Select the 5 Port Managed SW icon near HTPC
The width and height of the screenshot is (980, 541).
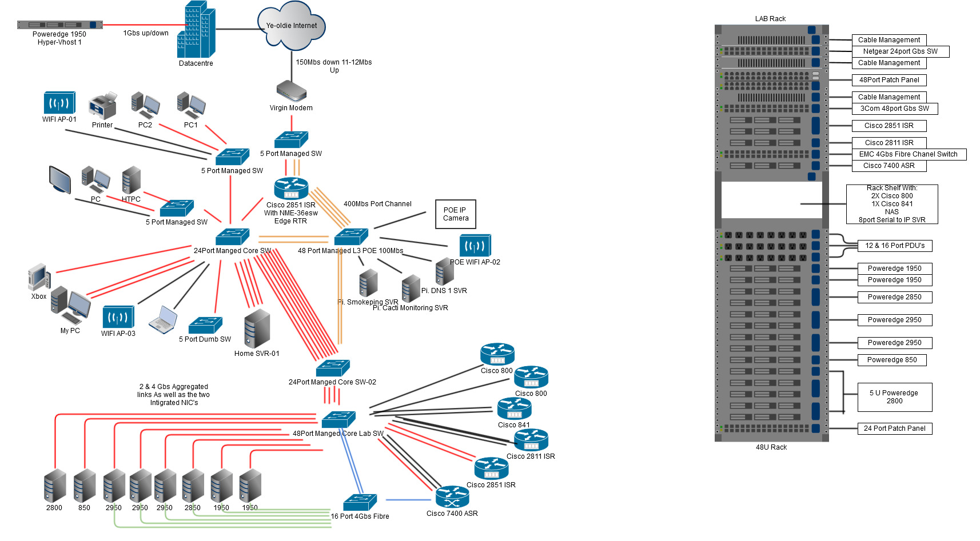click(177, 208)
